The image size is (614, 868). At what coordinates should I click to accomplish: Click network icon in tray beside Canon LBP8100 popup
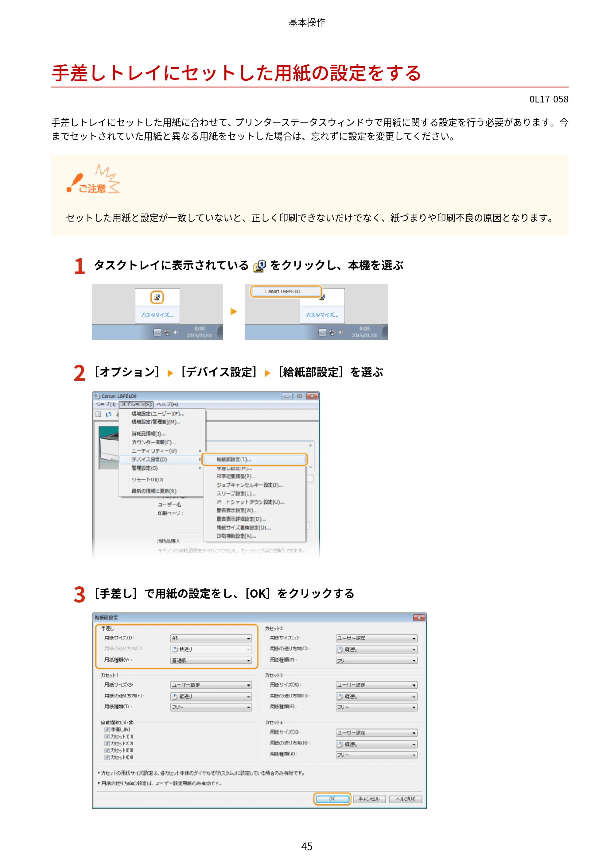tap(332, 332)
